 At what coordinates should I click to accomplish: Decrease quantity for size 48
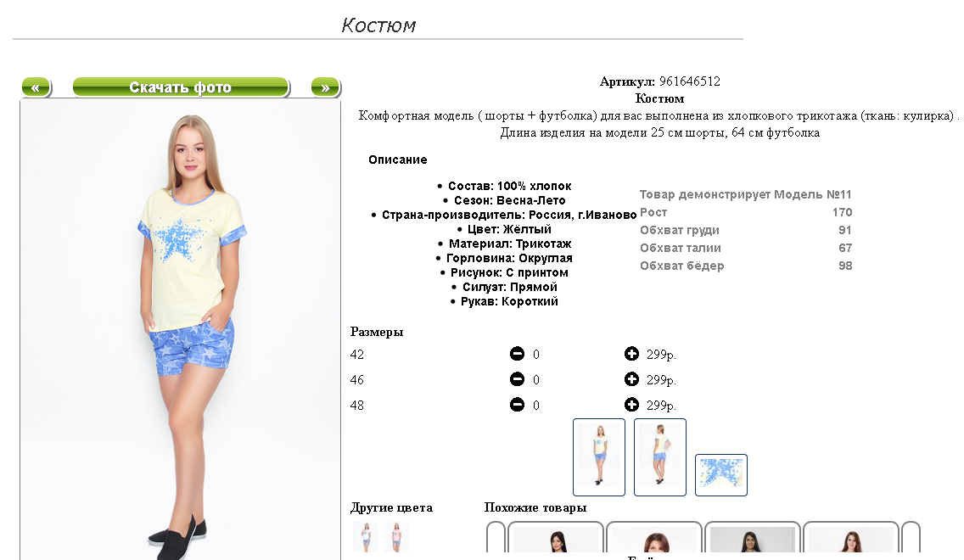click(x=517, y=405)
